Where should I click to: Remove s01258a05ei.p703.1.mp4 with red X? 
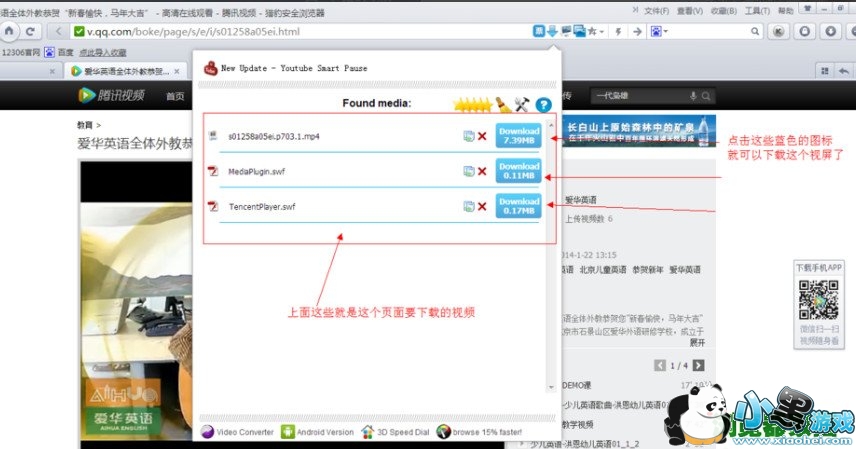click(x=482, y=136)
